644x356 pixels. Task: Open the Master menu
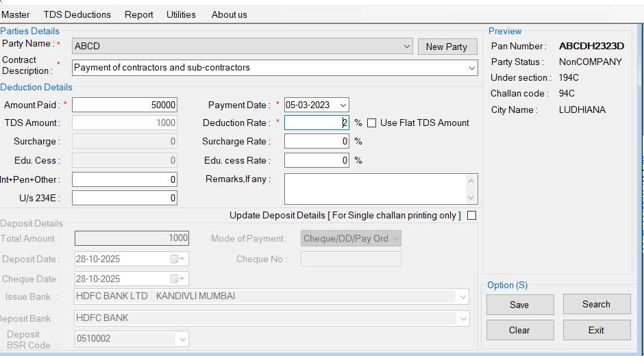click(16, 14)
